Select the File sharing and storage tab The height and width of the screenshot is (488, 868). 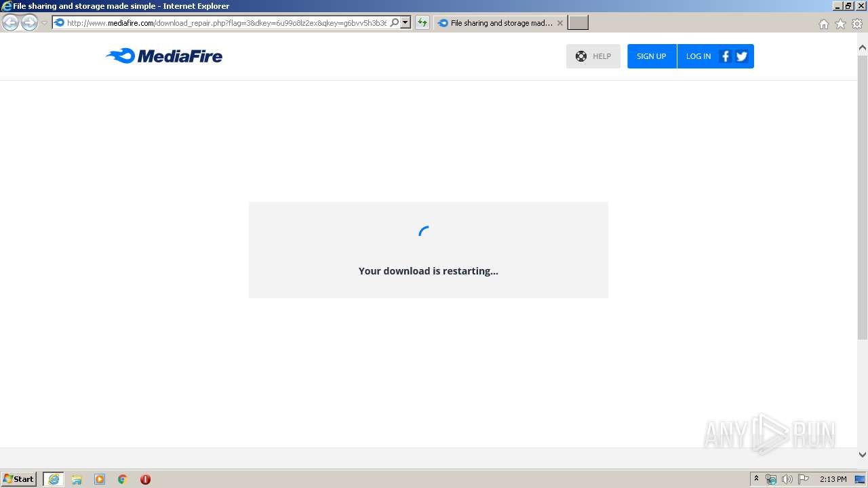pos(500,23)
